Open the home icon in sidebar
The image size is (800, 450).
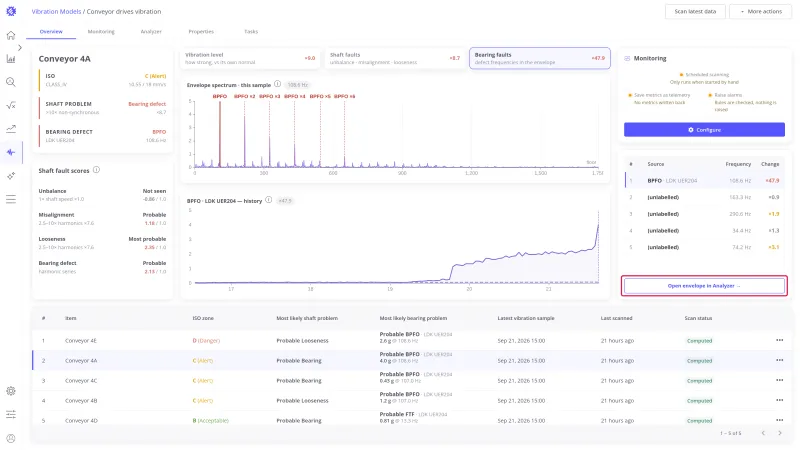coord(11,35)
